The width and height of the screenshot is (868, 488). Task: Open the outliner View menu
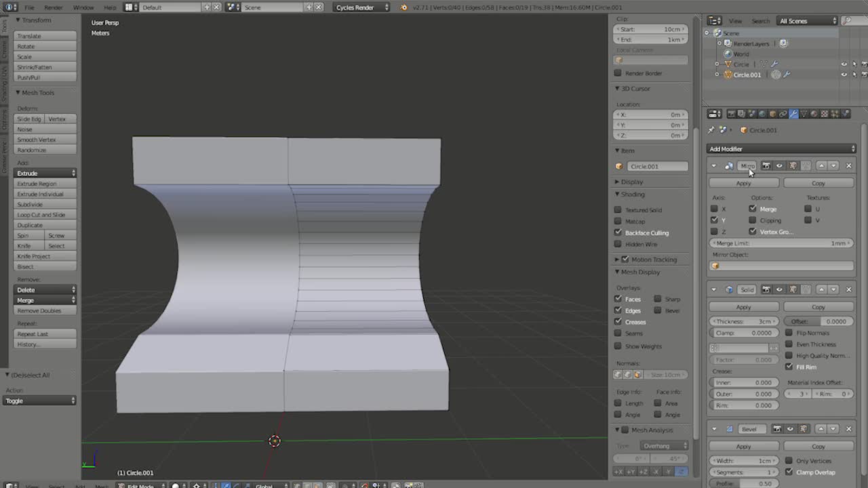[735, 21]
